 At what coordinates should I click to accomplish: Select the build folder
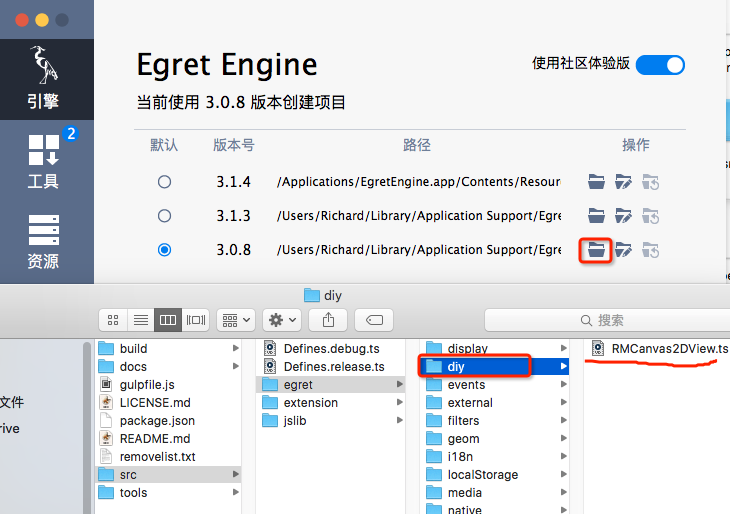pos(169,348)
